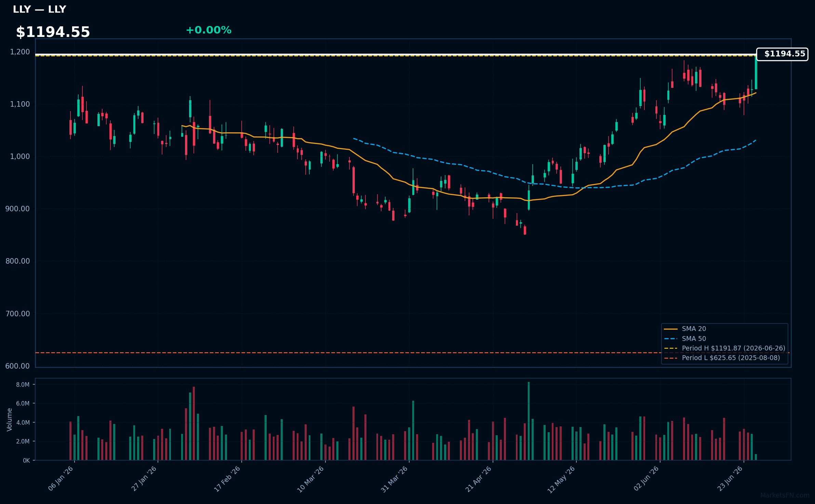The height and width of the screenshot is (504, 815).
Task: Click the $1194.55 price tag on right axis
Action: pyautogui.click(x=782, y=54)
